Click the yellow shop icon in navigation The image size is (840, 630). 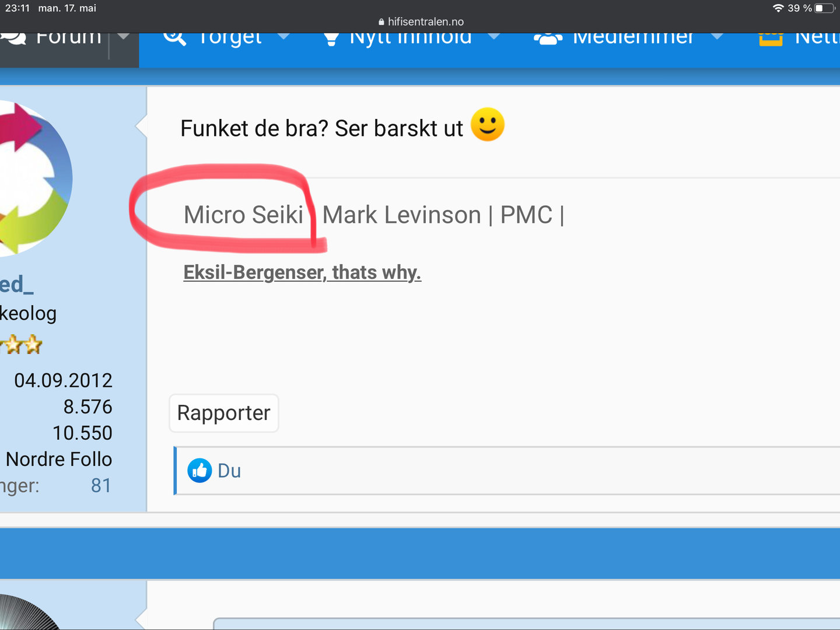pos(771,38)
